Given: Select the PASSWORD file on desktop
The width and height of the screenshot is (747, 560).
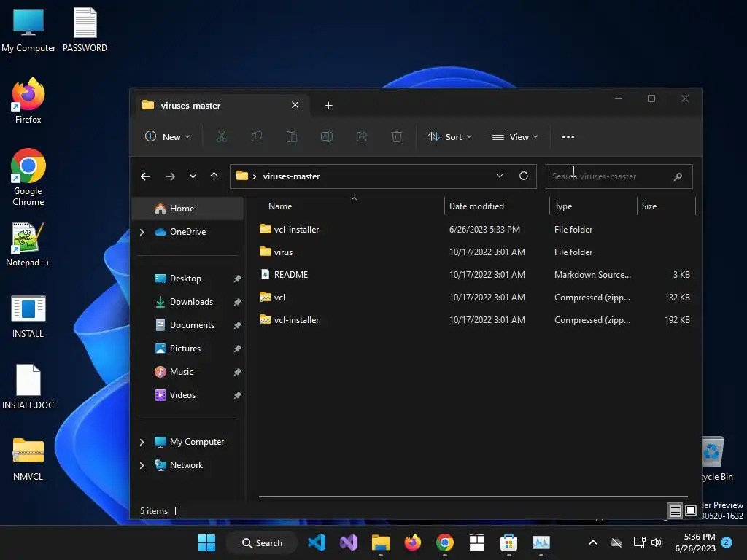Looking at the screenshot, I should (x=85, y=30).
